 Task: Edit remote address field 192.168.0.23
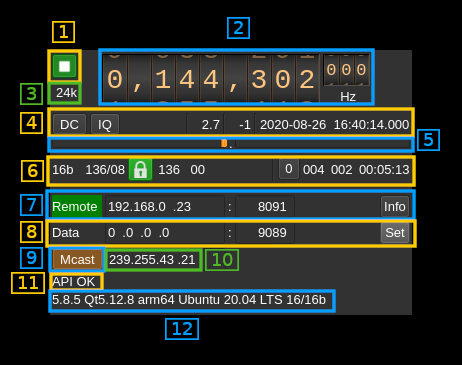(165, 207)
